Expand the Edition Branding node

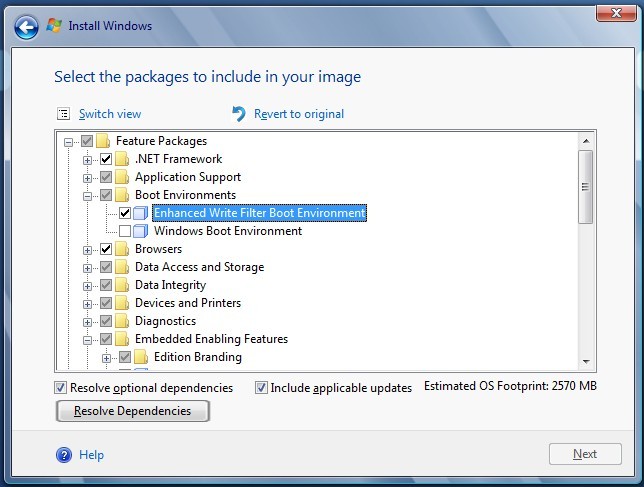click(x=106, y=358)
